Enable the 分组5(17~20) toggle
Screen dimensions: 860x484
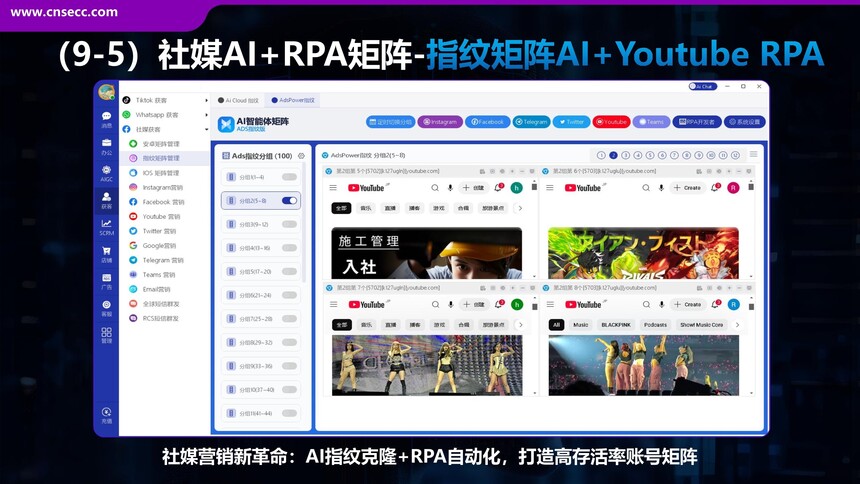[290, 271]
